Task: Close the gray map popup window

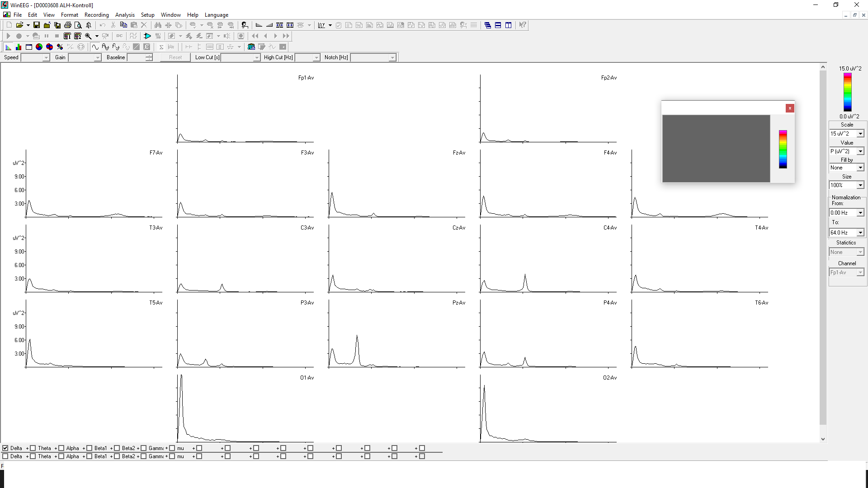Action: coord(790,108)
